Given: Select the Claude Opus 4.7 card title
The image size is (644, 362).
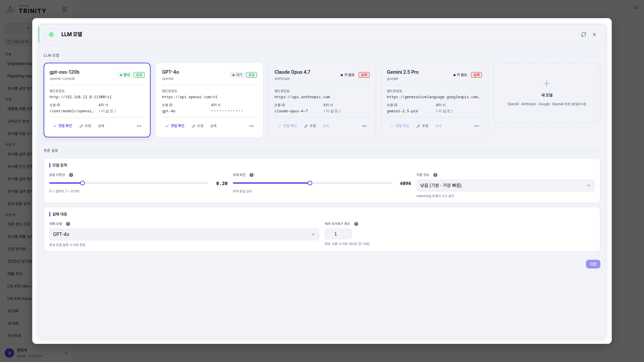Looking at the screenshot, I should click(292, 72).
